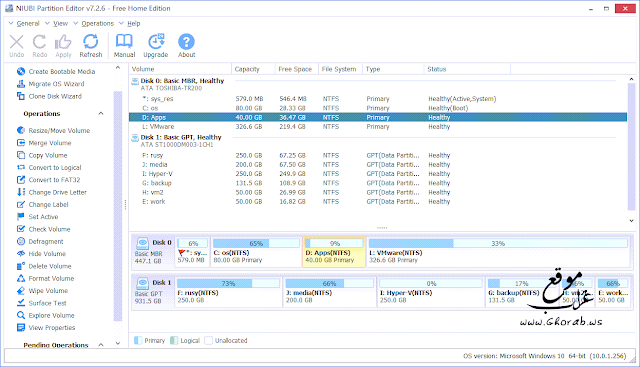Select the L: VMware volume row
640x367 pixels.
click(x=378, y=127)
